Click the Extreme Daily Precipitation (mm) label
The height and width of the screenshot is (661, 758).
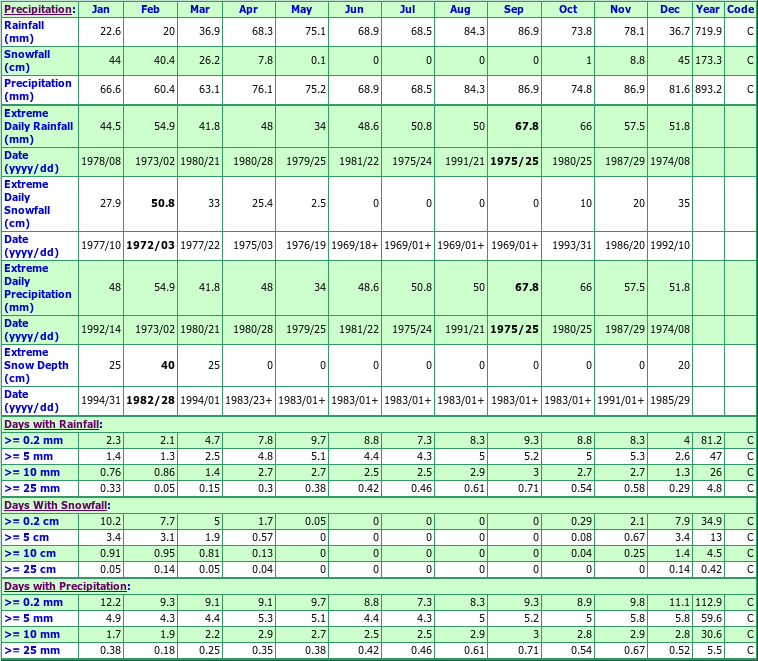coord(38,288)
